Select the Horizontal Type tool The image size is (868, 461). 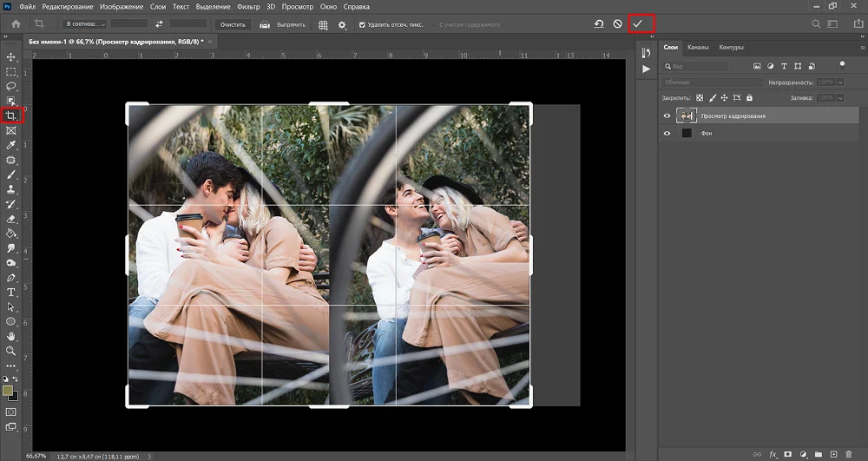(x=11, y=293)
